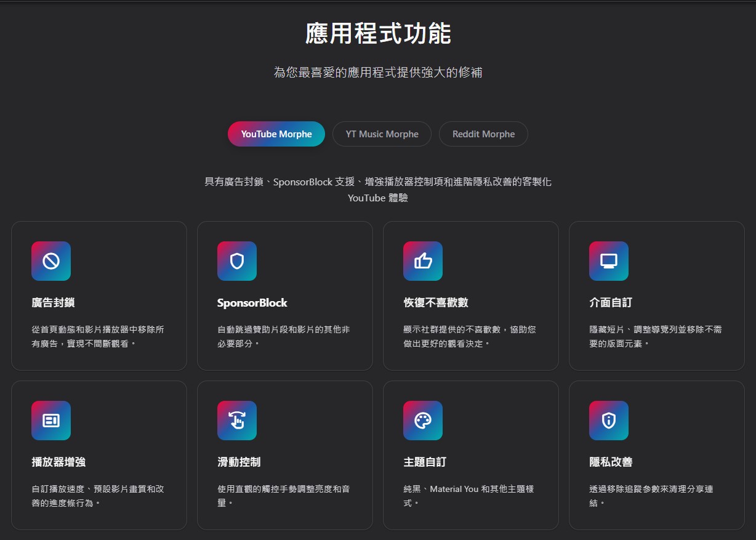
Task: Click the SponsorBlock shield icon
Action: click(x=237, y=261)
